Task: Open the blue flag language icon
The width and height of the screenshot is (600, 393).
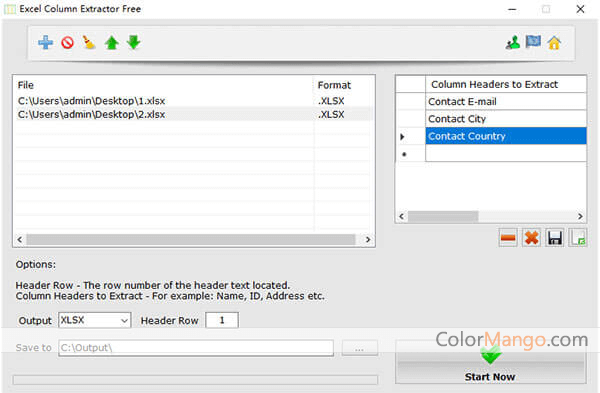Action: point(533,42)
